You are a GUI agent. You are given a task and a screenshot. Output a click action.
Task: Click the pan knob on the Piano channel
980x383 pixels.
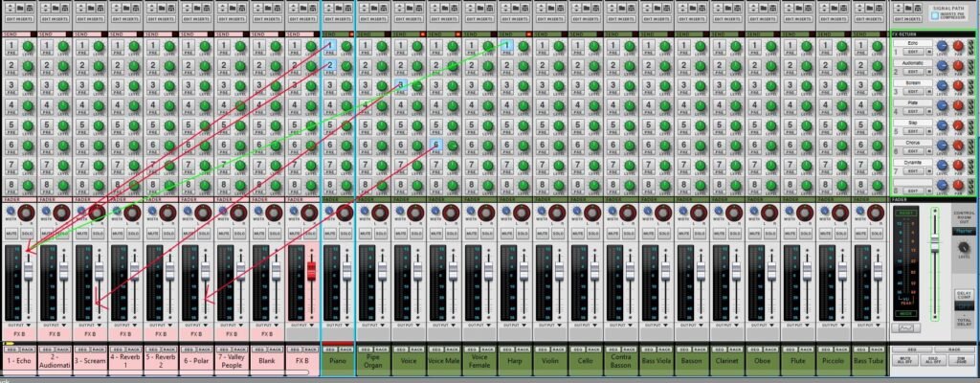[x=344, y=211]
